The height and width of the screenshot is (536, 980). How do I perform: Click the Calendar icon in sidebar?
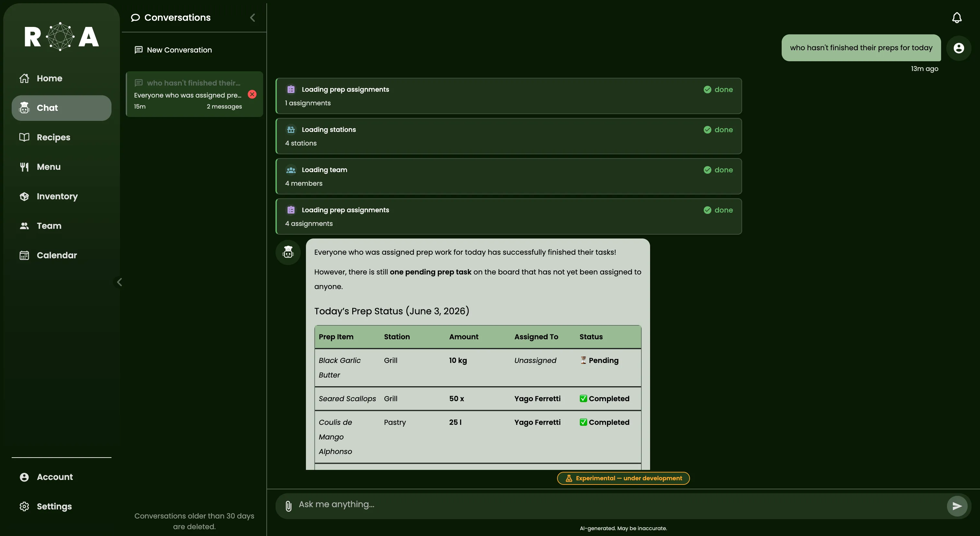click(24, 255)
